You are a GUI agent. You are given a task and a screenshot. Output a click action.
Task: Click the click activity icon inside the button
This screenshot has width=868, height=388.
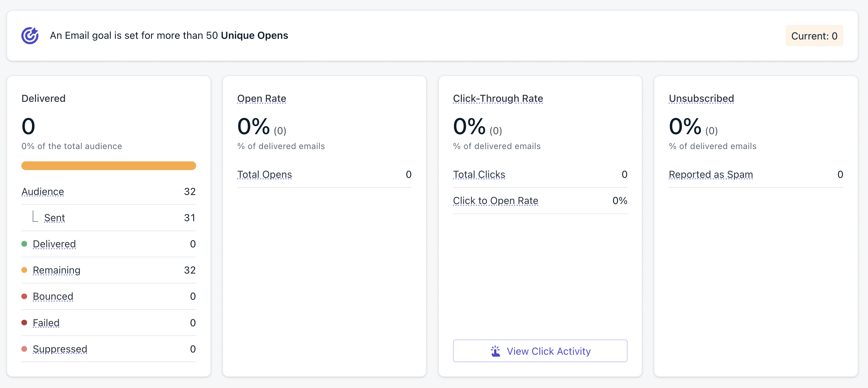(x=495, y=350)
